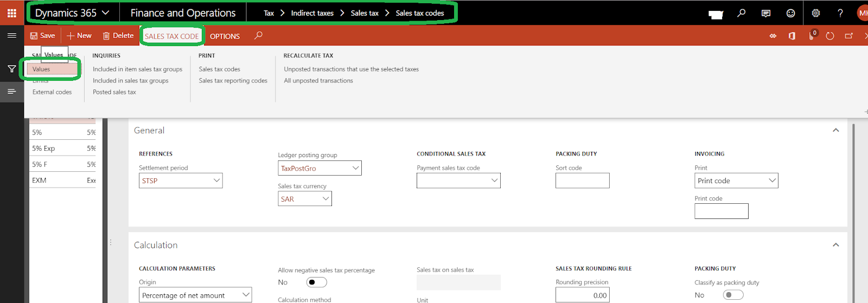Select the 5% row in list
The height and width of the screenshot is (303, 868).
63,132
